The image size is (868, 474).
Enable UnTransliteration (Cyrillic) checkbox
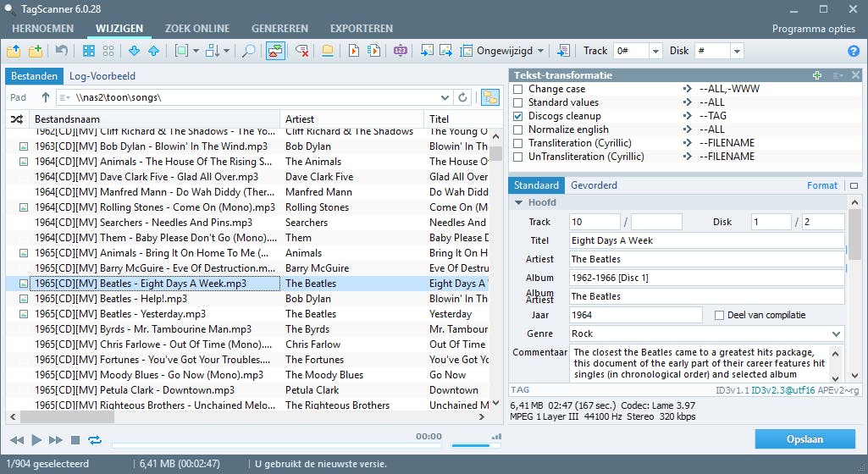click(x=518, y=157)
